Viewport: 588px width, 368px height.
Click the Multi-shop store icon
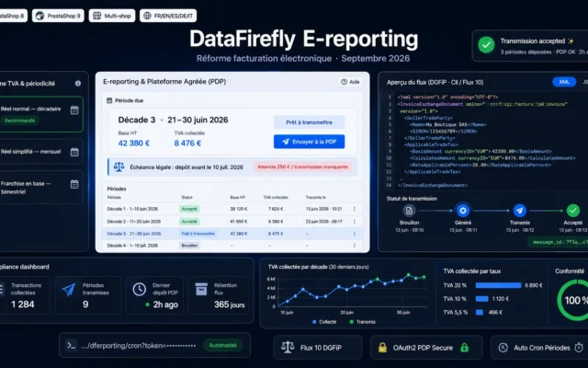(96, 16)
